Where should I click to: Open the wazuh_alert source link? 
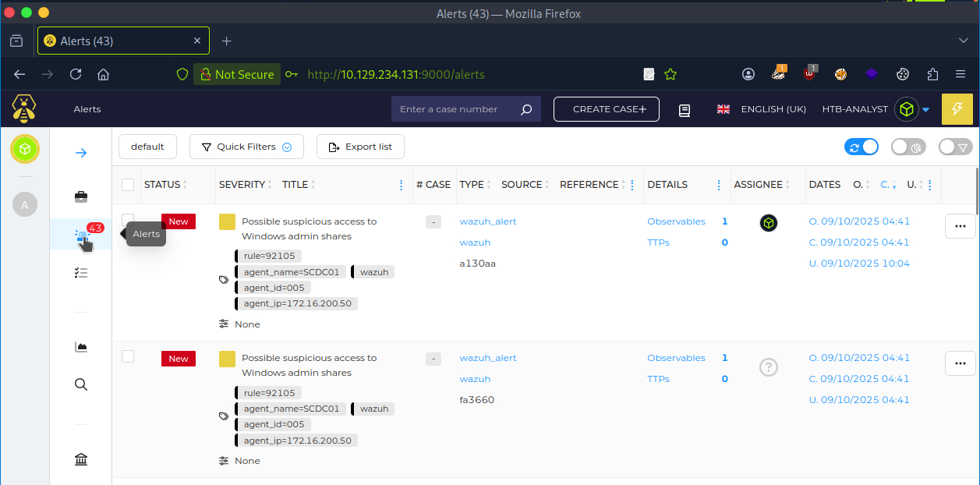click(x=487, y=221)
